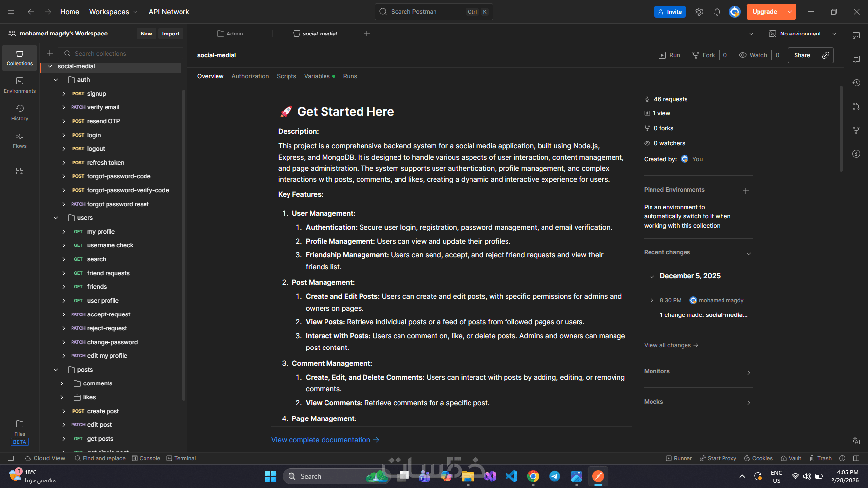Open the forks icon in right sidebar
The width and height of the screenshot is (868, 488).
(856, 130)
